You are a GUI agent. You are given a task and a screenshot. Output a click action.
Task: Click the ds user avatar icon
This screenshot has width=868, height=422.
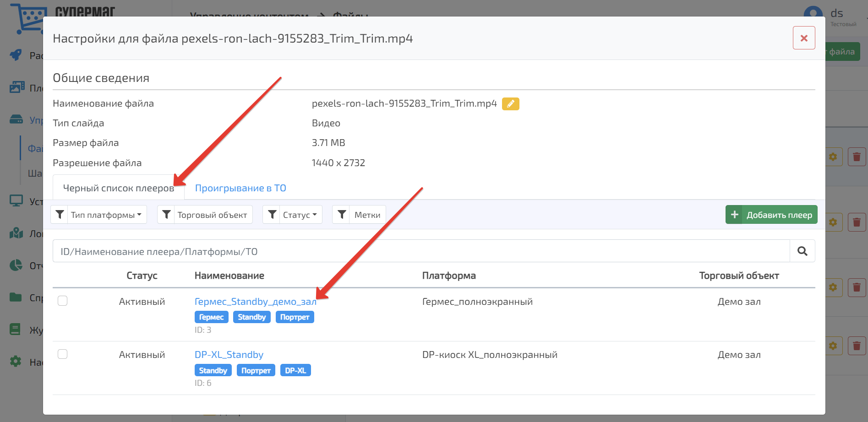tap(813, 12)
